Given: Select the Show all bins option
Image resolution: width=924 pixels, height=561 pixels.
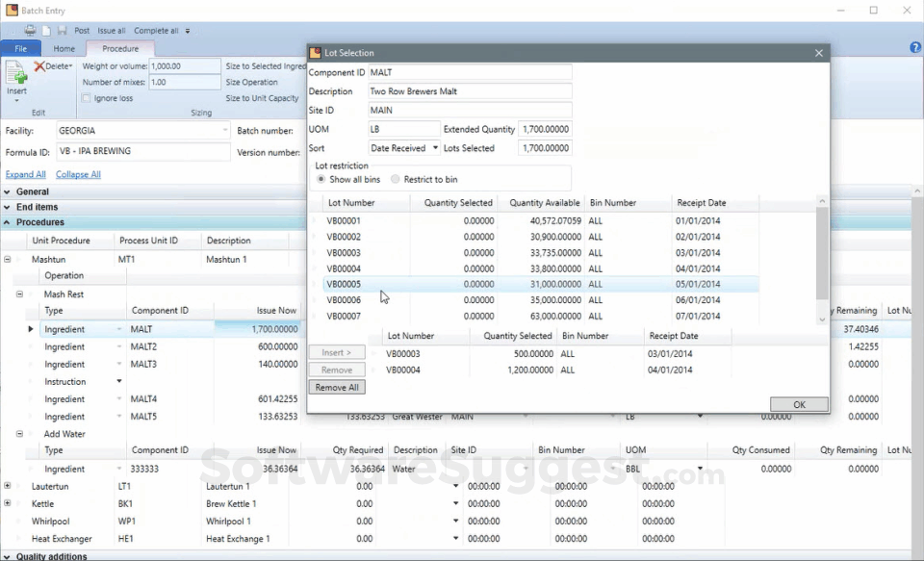Looking at the screenshot, I should [321, 180].
